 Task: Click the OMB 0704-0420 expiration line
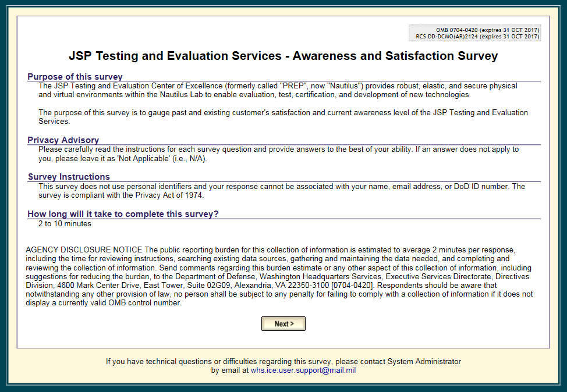pyautogui.click(x=487, y=30)
